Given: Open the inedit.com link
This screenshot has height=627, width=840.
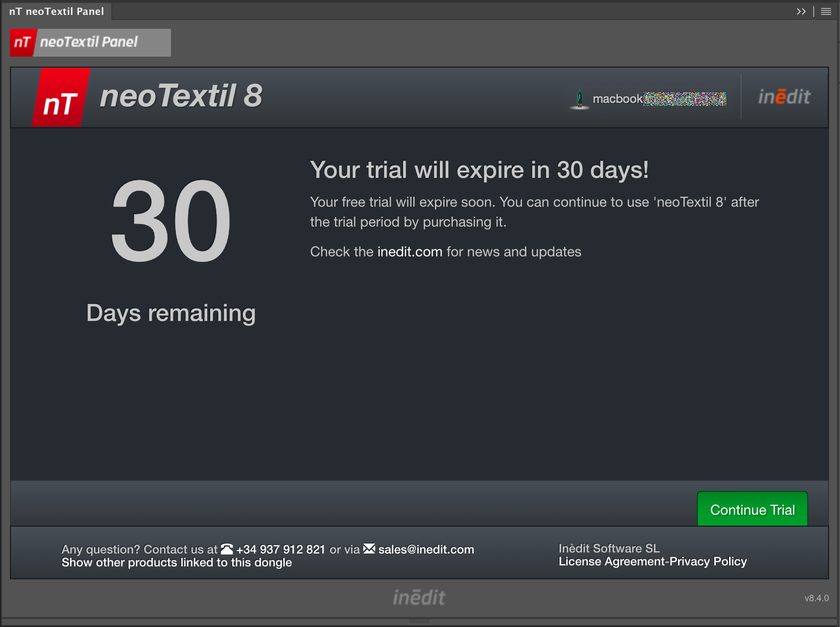Looking at the screenshot, I should pos(410,252).
